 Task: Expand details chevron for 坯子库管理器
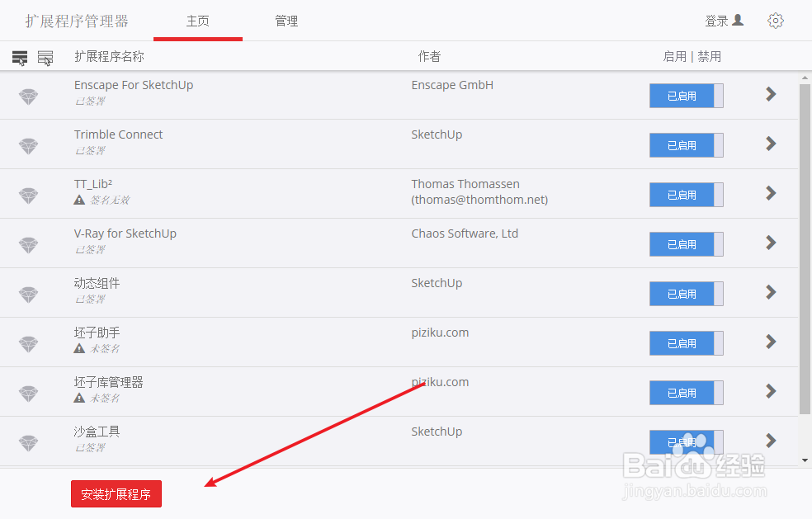point(771,391)
